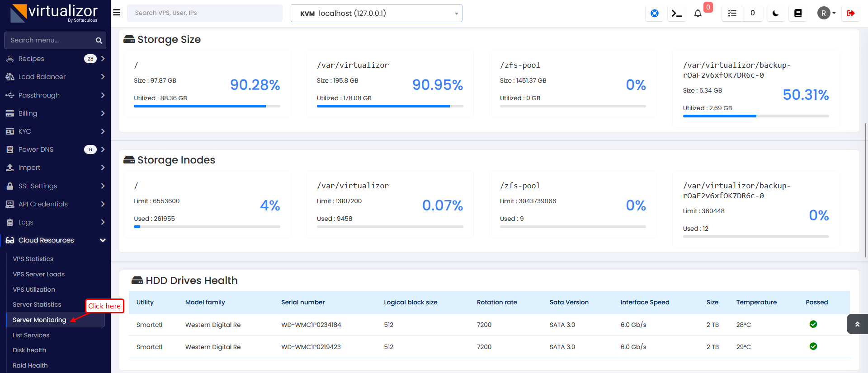Screen dimensions: 868x373
Task: Open the terminal console icon
Action: tap(676, 13)
